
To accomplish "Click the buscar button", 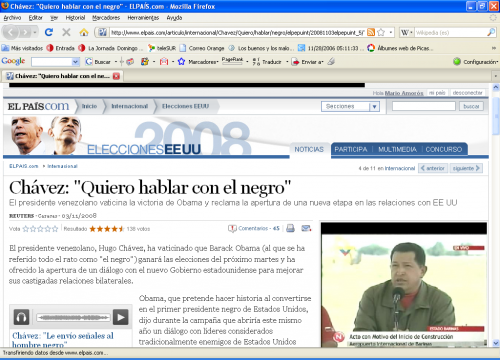I will click(x=471, y=106).
